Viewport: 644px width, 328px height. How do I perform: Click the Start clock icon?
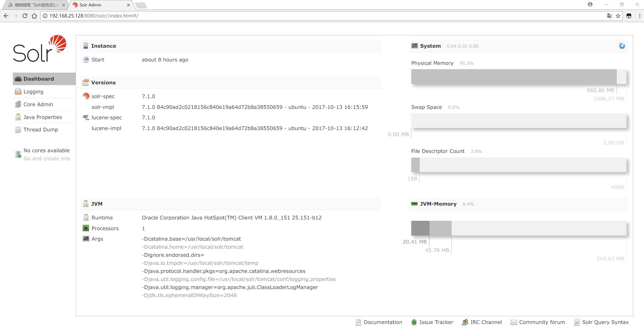coord(86,60)
